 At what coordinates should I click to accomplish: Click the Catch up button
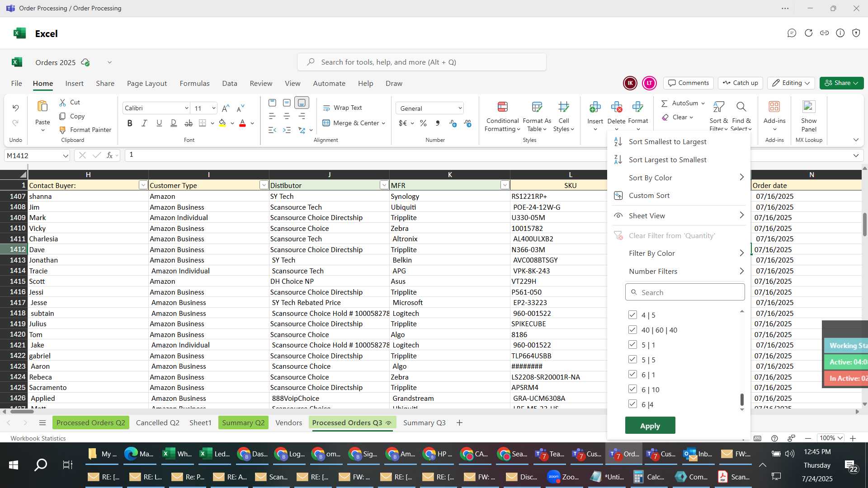tap(740, 83)
